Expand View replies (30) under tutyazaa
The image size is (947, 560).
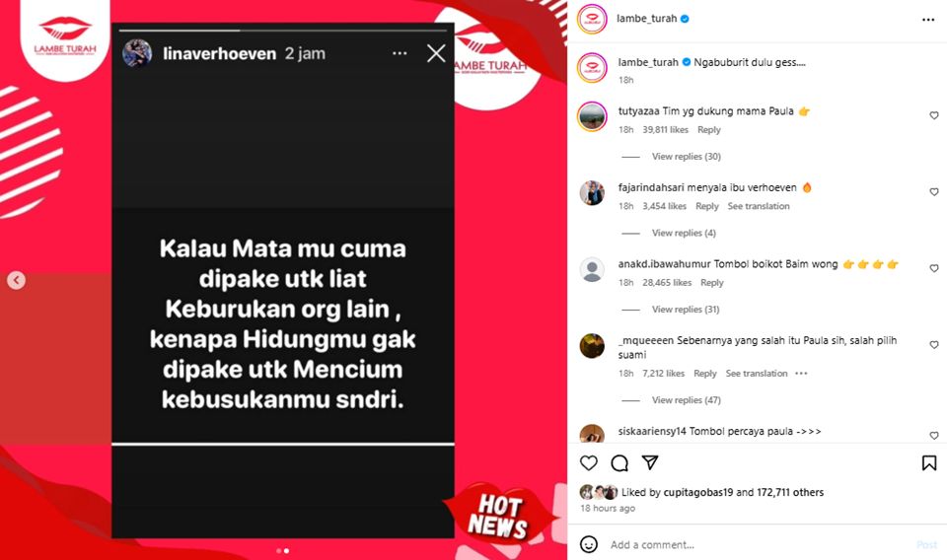[687, 157]
